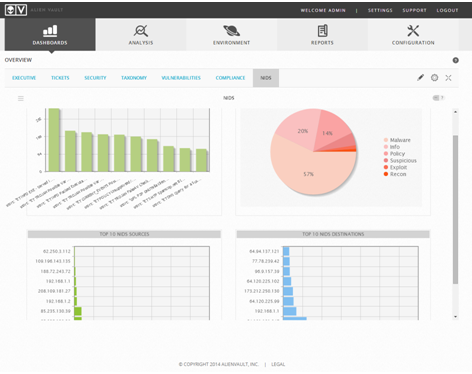Click destination IP 96.9.157.39
This screenshot has width=472, height=374.
tap(267, 271)
